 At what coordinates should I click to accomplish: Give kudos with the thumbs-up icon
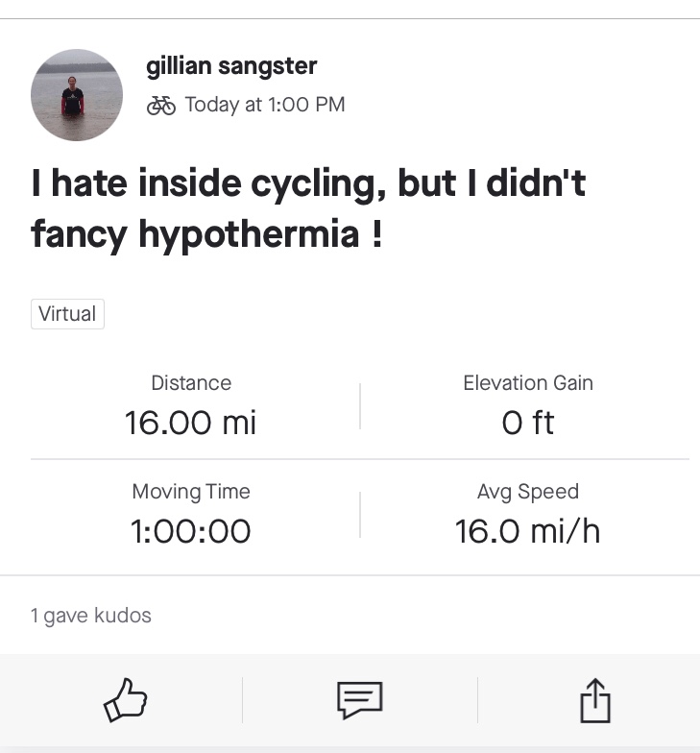[x=126, y=700]
